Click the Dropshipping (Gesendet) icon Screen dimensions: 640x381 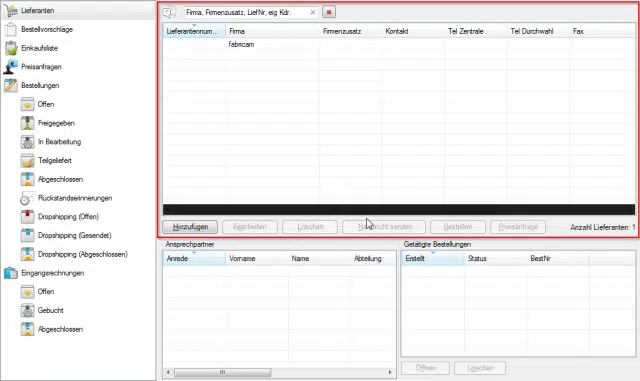(x=27, y=236)
